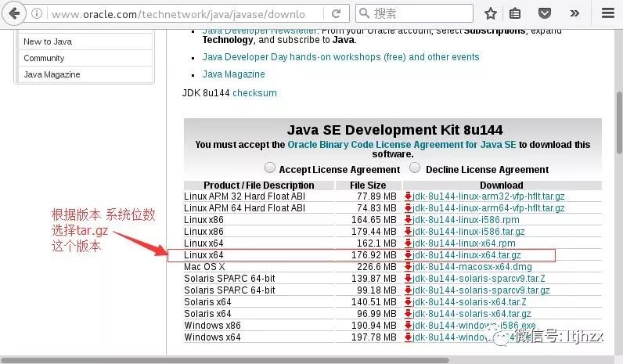Focus the search input field
The height and width of the screenshot is (364, 623).
point(414,13)
